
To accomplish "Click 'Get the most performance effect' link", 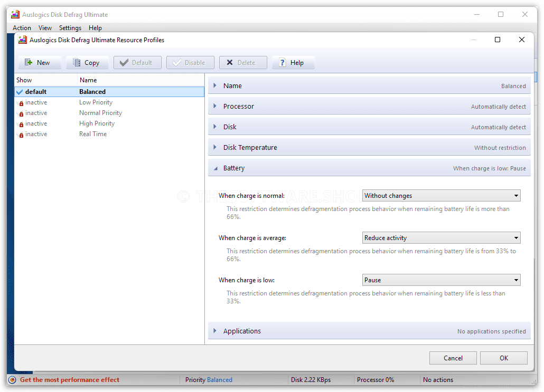I will [x=69, y=380].
